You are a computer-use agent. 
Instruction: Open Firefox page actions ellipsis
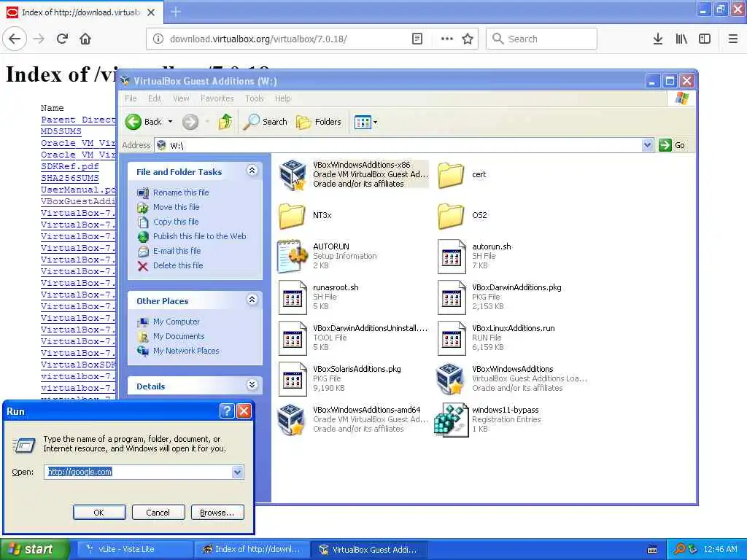tap(447, 39)
